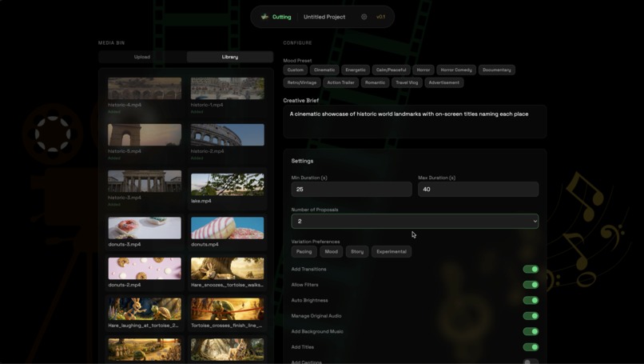Toggle Manage Original Audio switch

[531, 316]
